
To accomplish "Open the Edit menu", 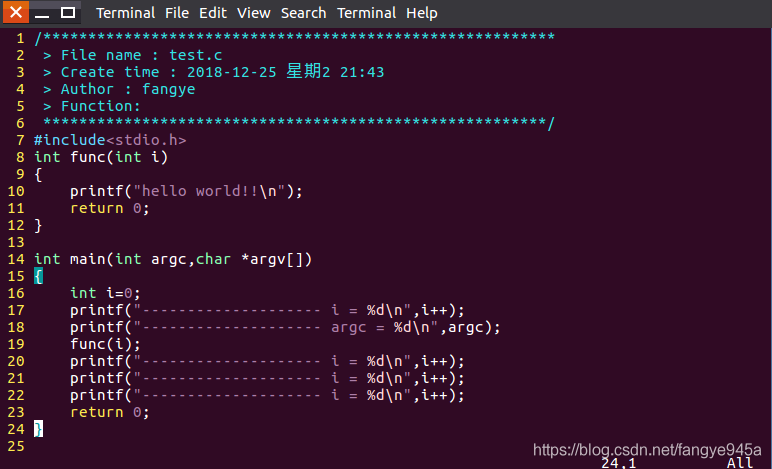I will tap(213, 13).
